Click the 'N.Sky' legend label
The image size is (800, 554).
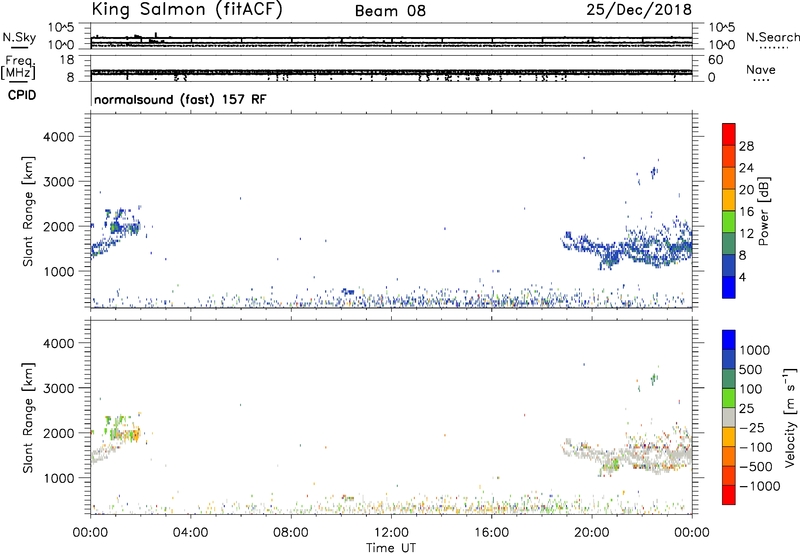pyautogui.click(x=19, y=37)
